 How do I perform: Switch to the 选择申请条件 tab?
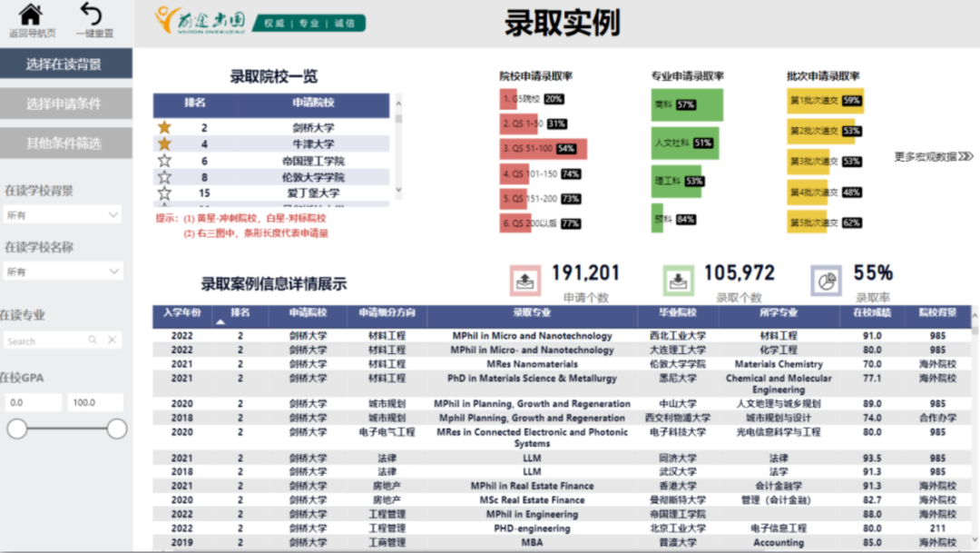(65, 104)
